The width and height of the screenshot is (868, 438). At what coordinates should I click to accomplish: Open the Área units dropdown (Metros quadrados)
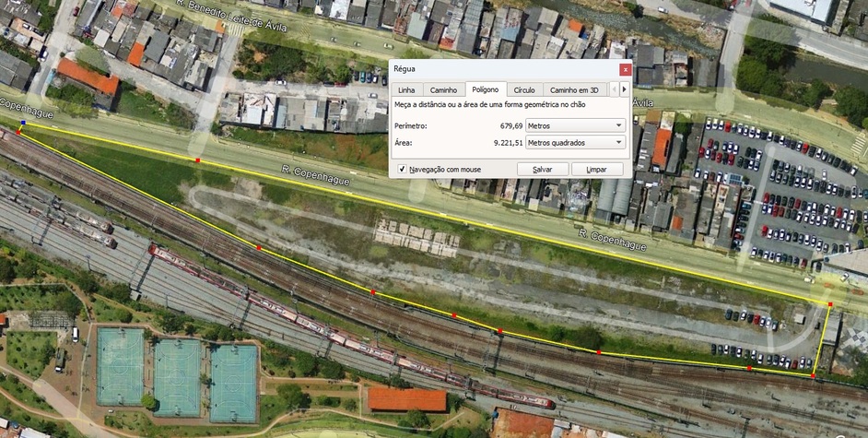(575, 142)
